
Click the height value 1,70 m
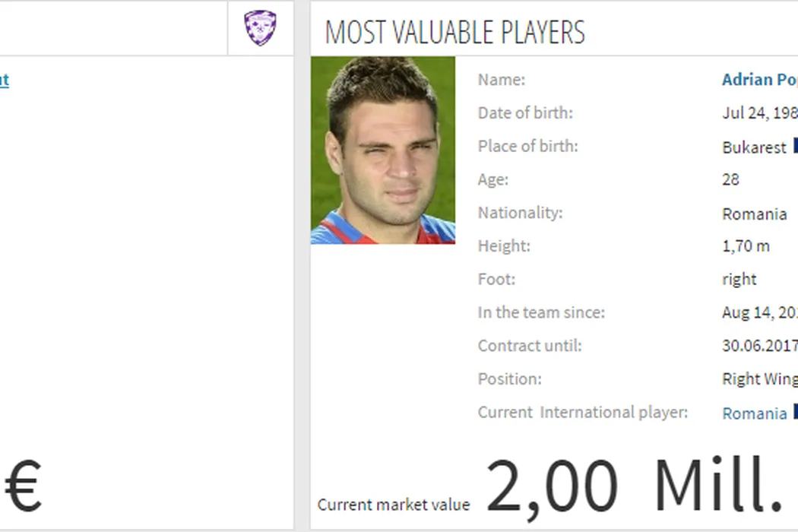(x=746, y=246)
